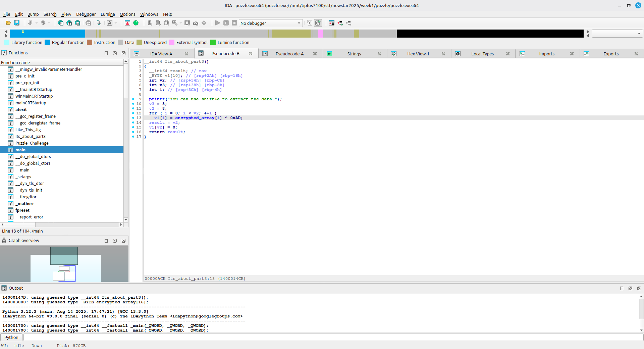The width and height of the screenshot is (644, 349).
Task: Open the Lumina menu
Action: coord(107,14)
